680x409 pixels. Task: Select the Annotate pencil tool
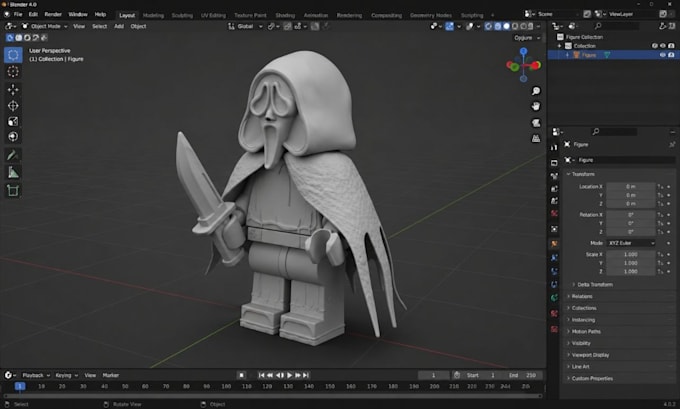pos(13,155)
